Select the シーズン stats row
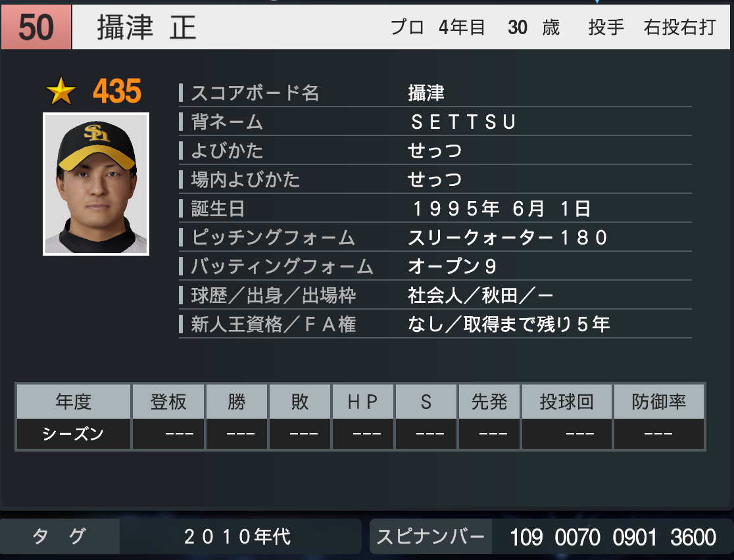Viewport: 734px width, 560px height. [x=360, y=434]
